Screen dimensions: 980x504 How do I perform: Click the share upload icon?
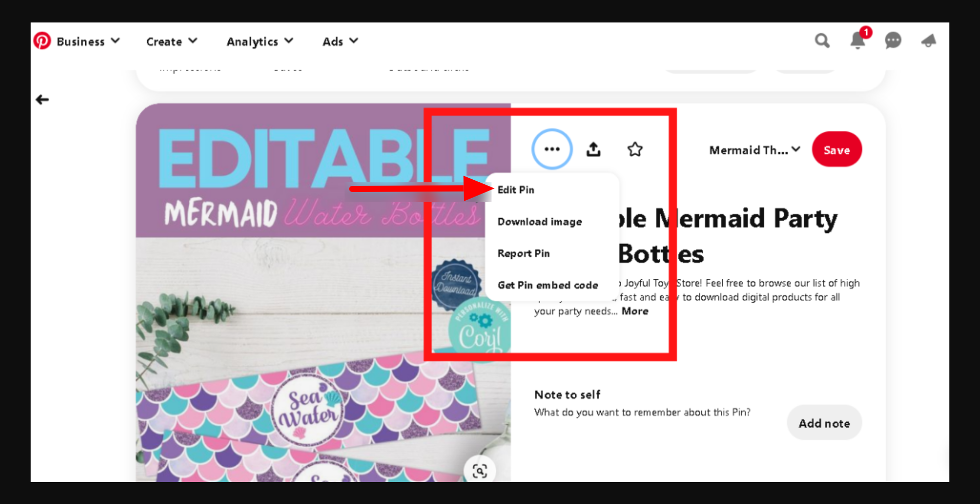593,150
